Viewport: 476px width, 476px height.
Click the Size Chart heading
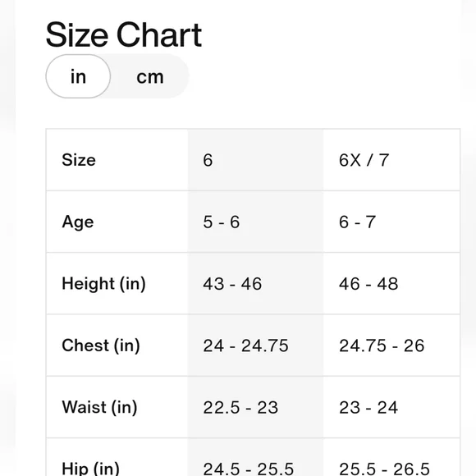click(124, 35)
